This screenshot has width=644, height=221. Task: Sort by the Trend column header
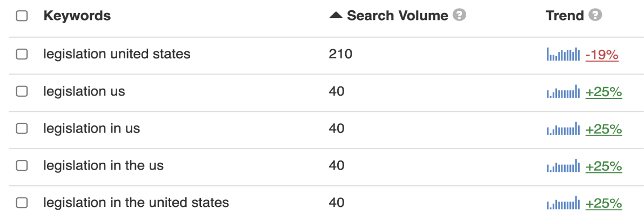pyautogui.click(x=565, y=16)
